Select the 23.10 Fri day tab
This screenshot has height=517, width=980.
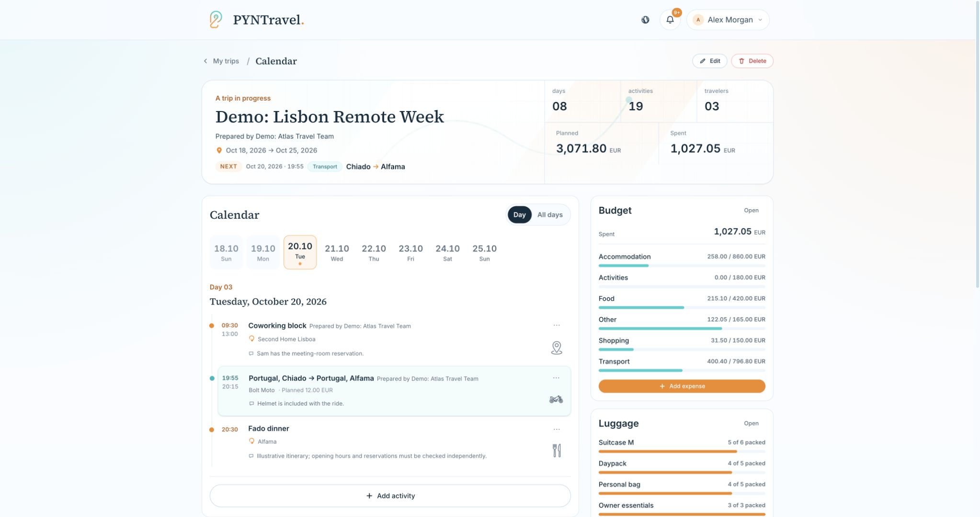pyautogui.click(x=410, y=252)
